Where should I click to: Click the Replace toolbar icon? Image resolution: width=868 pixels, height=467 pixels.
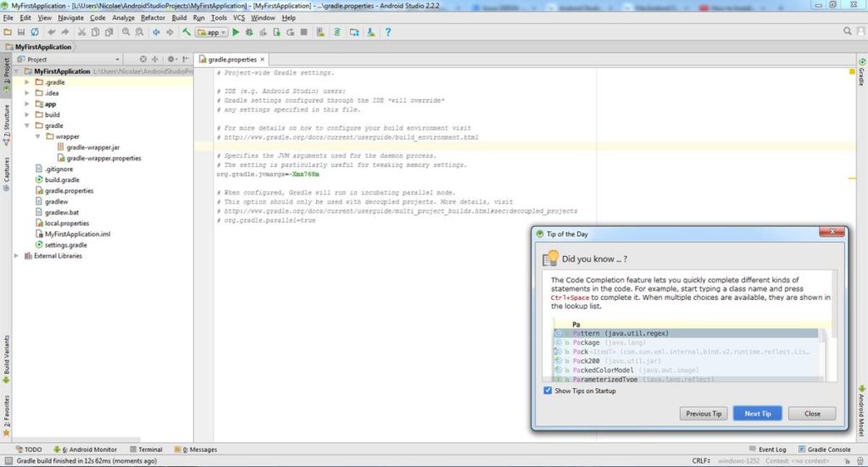(139, 32)
